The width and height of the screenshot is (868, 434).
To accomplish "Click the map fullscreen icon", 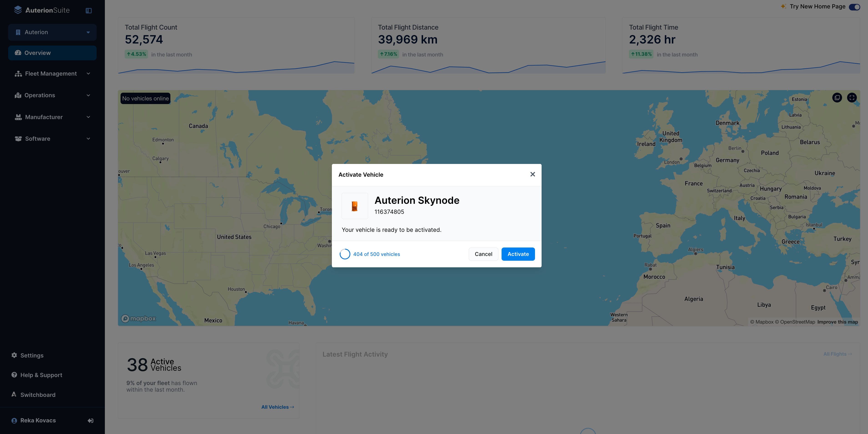I will 852,98.
